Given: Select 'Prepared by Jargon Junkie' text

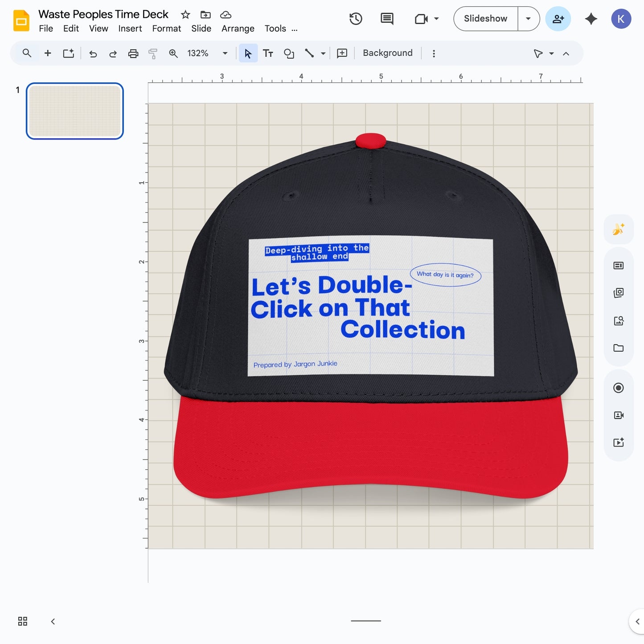Looking at the screenshot, I should click(295, 364).
